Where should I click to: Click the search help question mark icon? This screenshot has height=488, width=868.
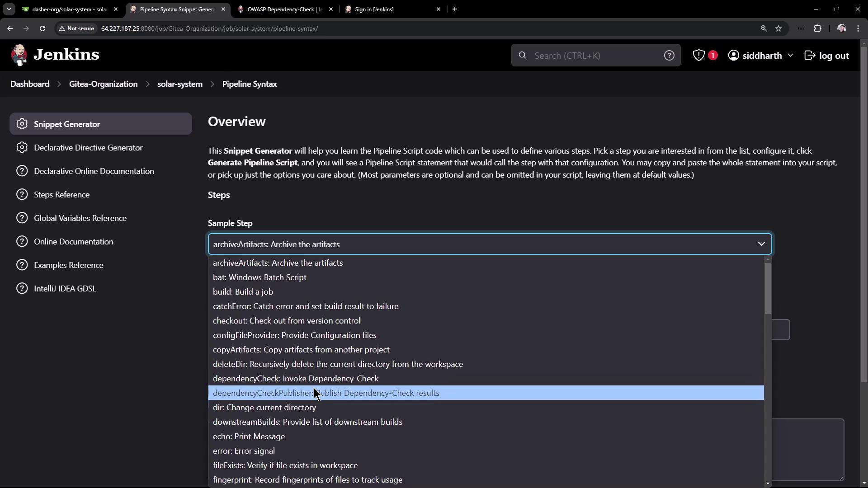click(669, 55)
